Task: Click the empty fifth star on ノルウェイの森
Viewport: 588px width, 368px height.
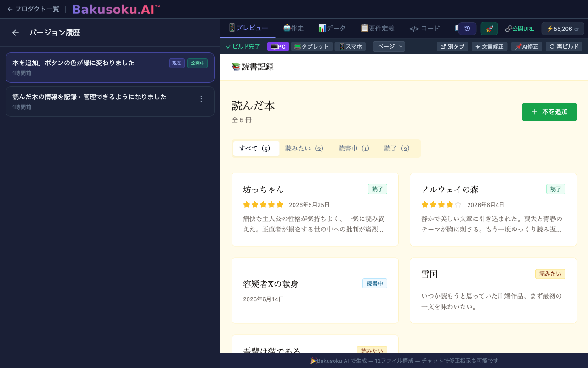Action: point(458,205)
